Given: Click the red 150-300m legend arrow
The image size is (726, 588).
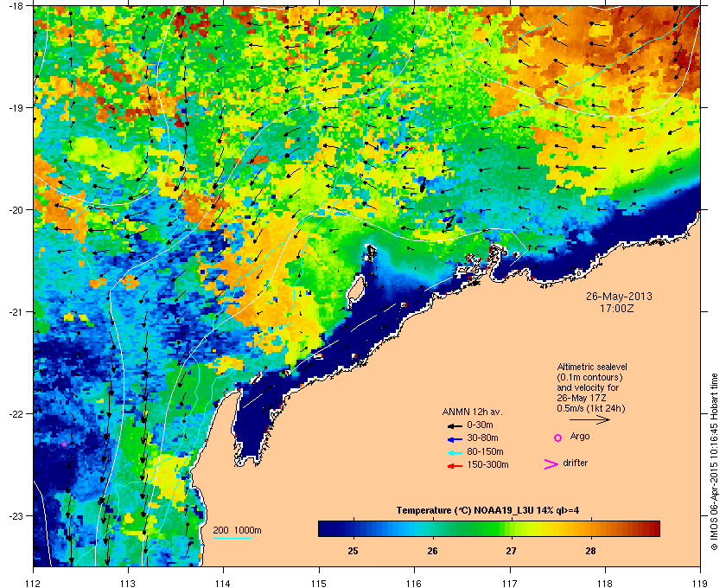Looking at the screenshot, I should (455, 466).
